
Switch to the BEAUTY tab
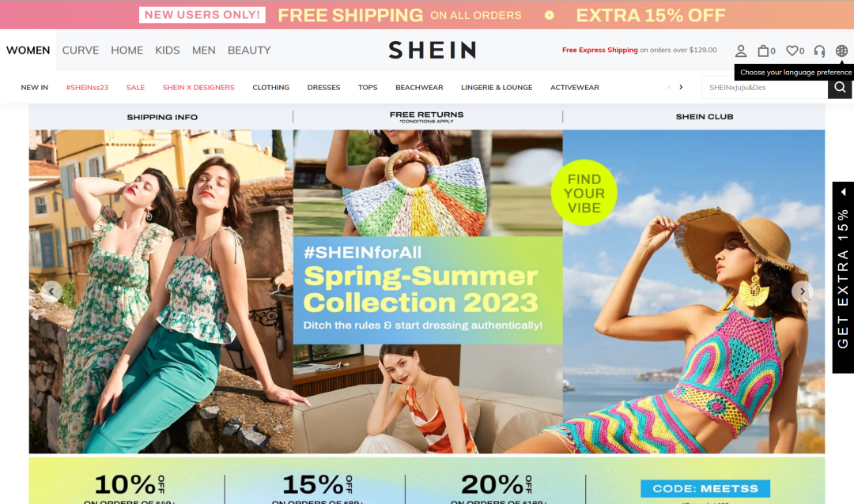coord(249,50)
